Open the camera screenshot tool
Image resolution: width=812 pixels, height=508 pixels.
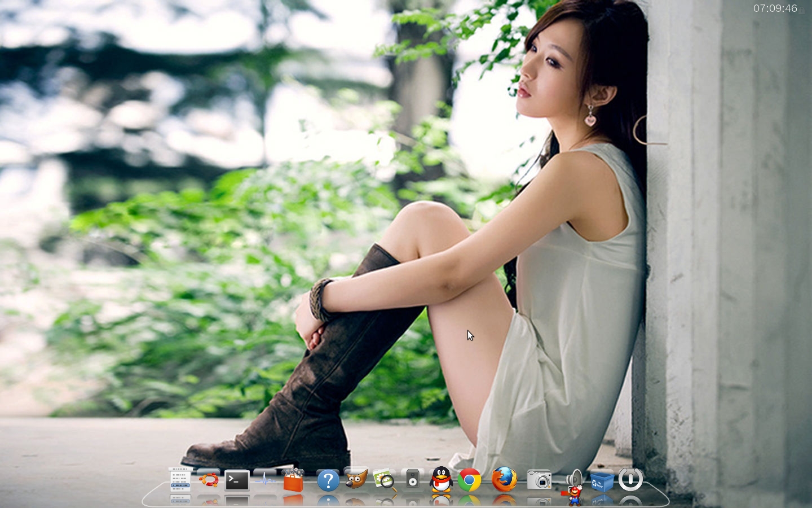point(539,480)
